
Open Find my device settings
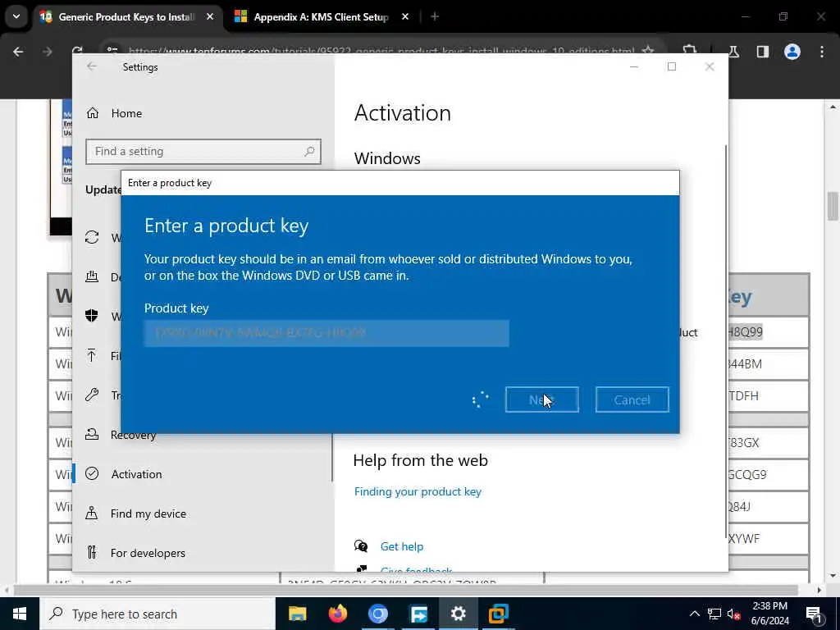point(148,514)
